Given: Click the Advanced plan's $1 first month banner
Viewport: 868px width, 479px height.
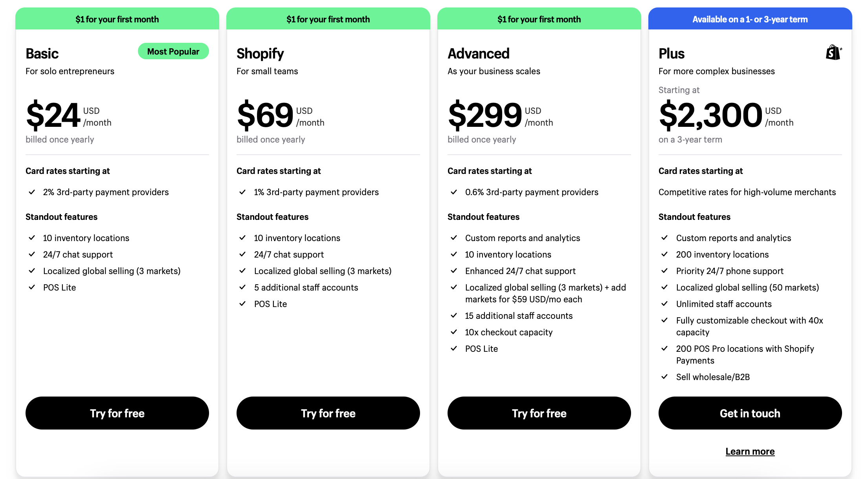Looking at the screenshot, I should [539, 18].
